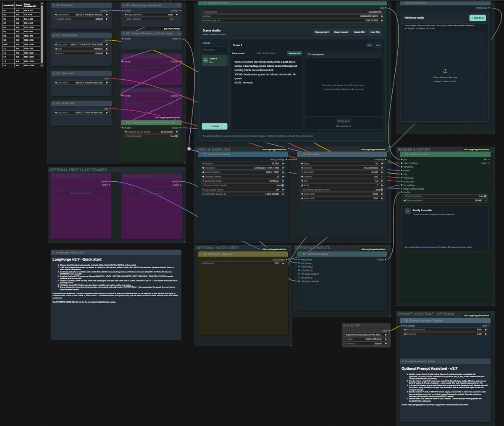Open the Resolution dropdown in Video & Continuity

243,168
